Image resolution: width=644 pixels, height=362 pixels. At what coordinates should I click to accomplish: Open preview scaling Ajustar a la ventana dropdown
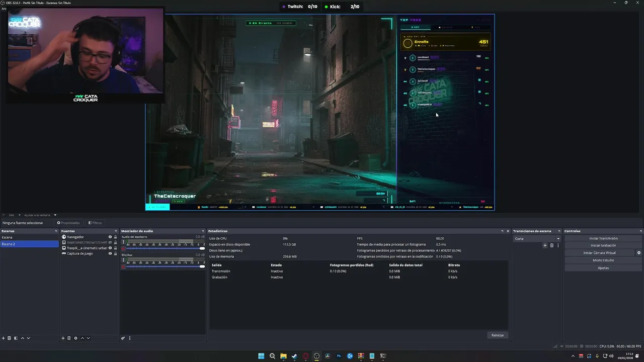[40, 215]
